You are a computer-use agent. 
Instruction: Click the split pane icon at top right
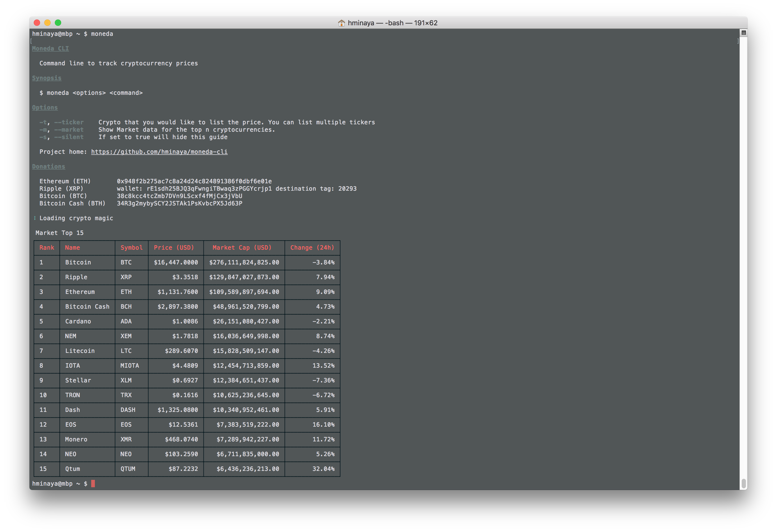point(744,33)
